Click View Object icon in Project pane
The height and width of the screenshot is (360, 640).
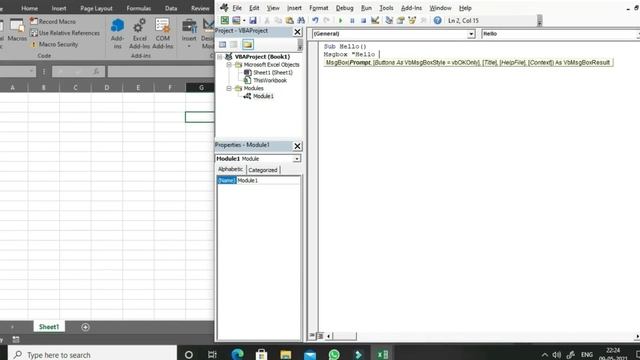[x=234, y=44]
